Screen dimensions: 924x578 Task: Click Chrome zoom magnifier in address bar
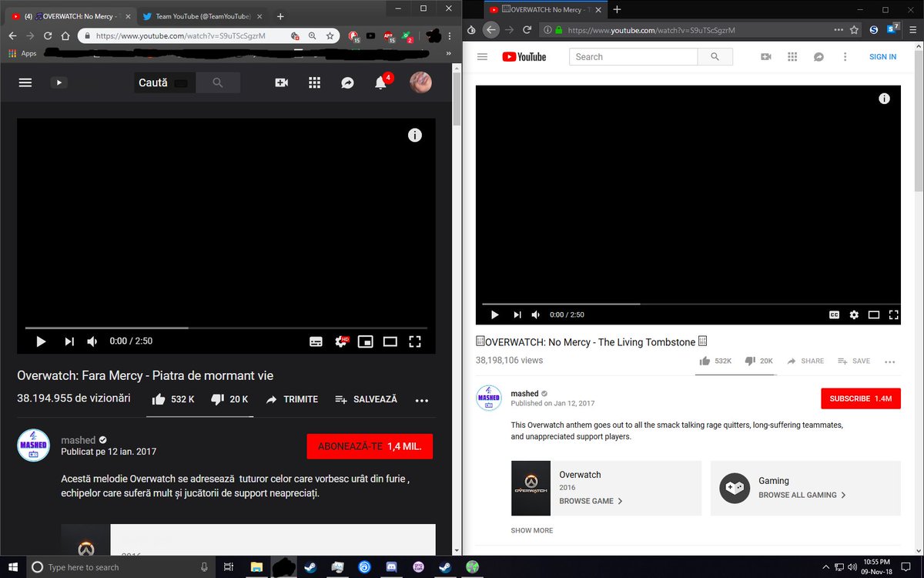point(312,35)
